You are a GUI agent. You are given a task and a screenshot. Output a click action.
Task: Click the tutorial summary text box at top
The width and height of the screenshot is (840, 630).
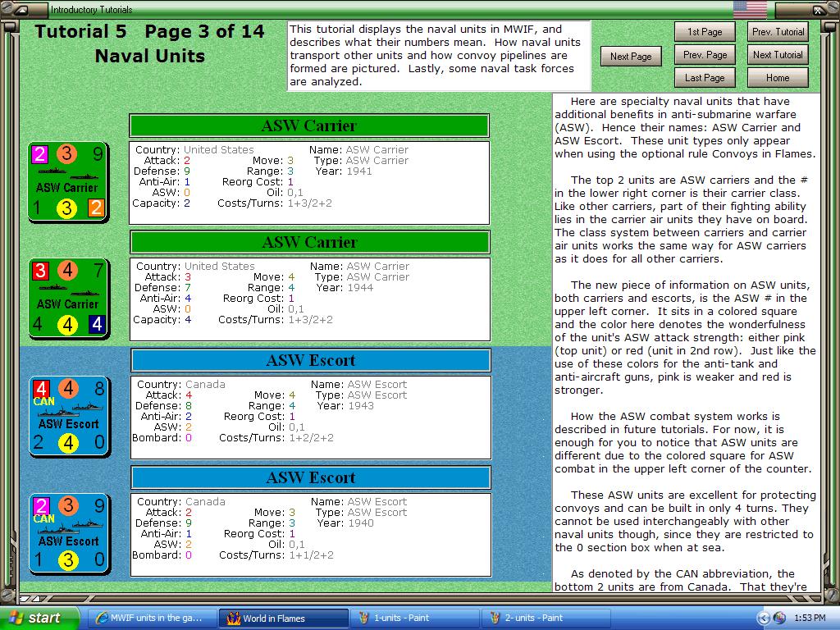coord(439,56)
